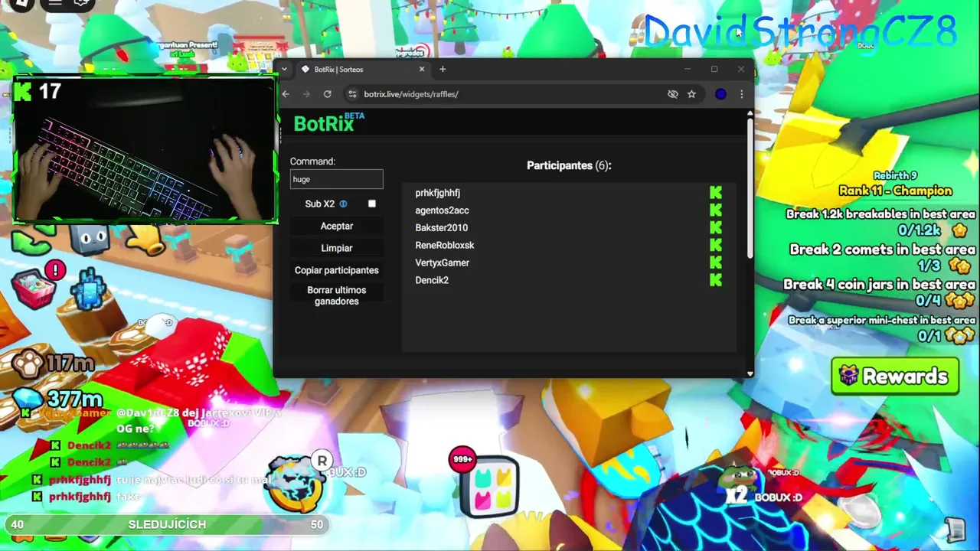Screen dimensions: 980x551
Task: Select participant Dencik2
Action: coord(432,280)
